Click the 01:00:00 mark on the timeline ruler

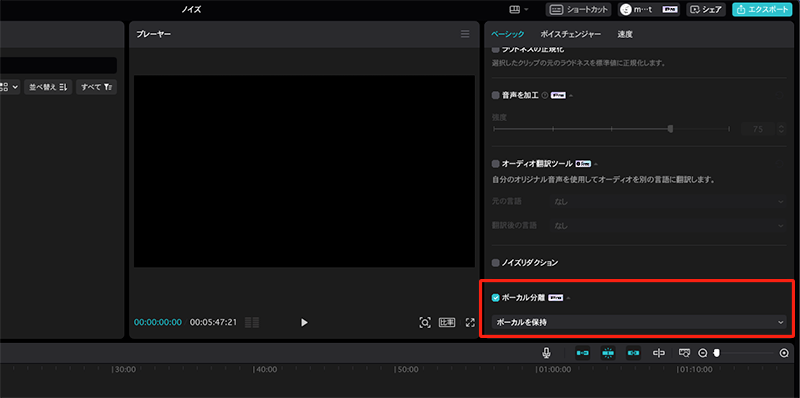pos(553,369)
